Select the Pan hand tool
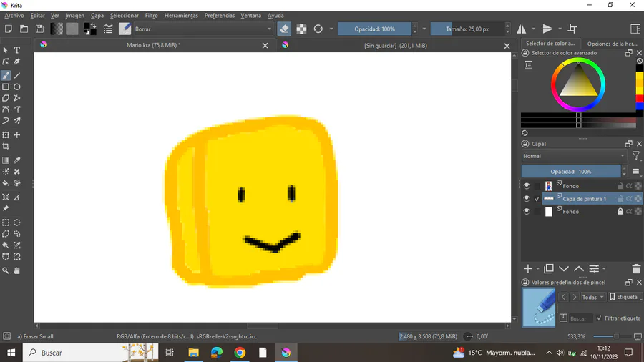This screenshot has width=644, height=362. click(17, 271)
